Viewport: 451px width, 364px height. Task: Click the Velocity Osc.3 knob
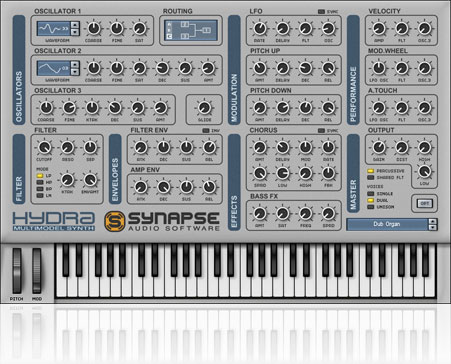pos(424,29)
